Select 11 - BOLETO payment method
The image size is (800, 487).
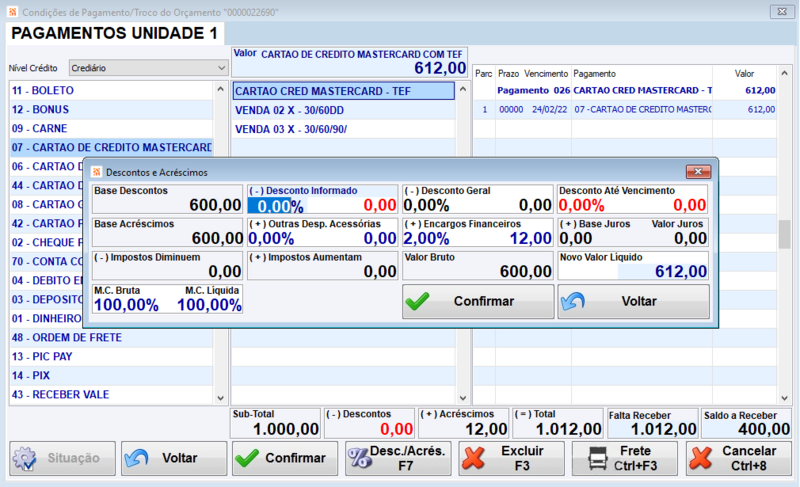point(111,90)
